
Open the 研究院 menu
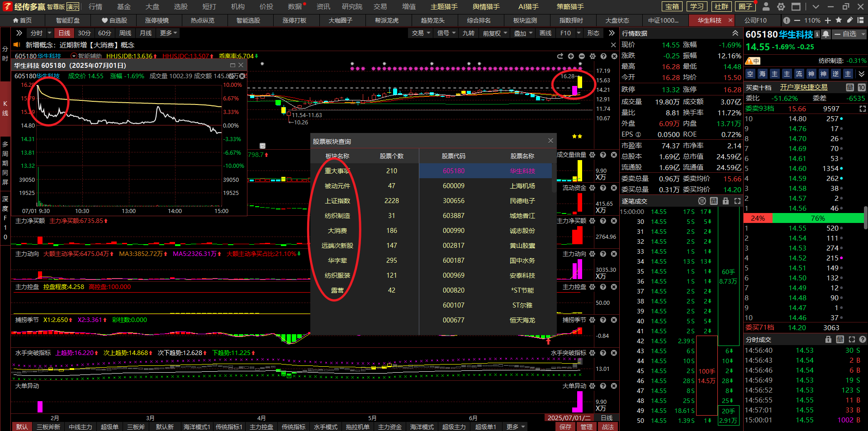(x=352, y=7)
